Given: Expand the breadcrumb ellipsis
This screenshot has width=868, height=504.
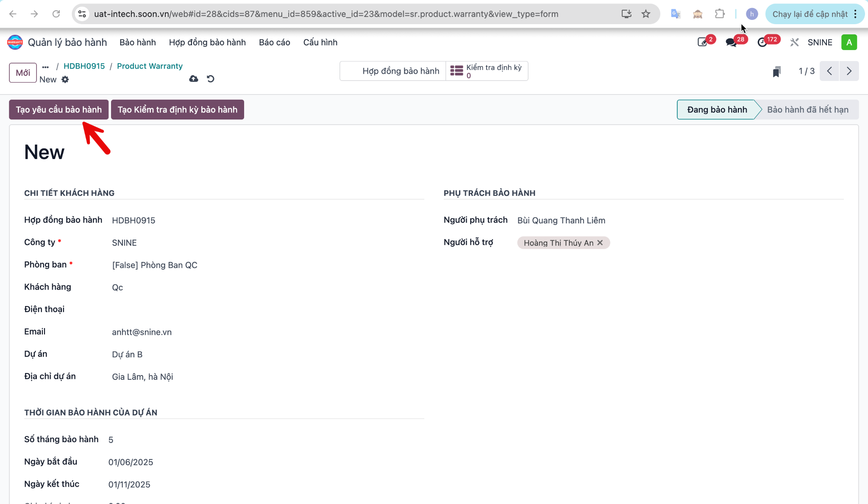Looking at the screenshot, I should click(x=45, y=67).
